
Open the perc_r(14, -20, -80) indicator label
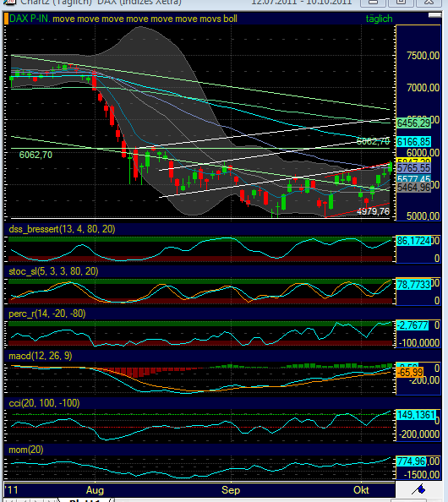coord(47,314)
